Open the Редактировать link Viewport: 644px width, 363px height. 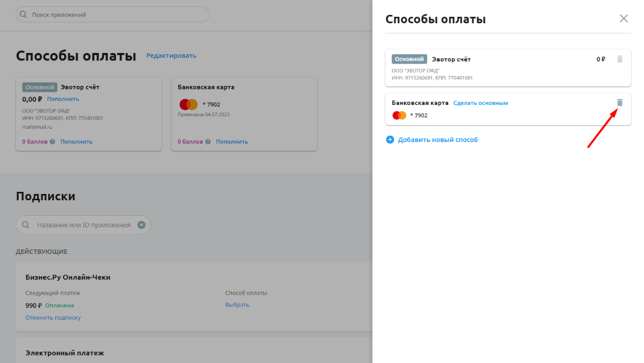171,56
